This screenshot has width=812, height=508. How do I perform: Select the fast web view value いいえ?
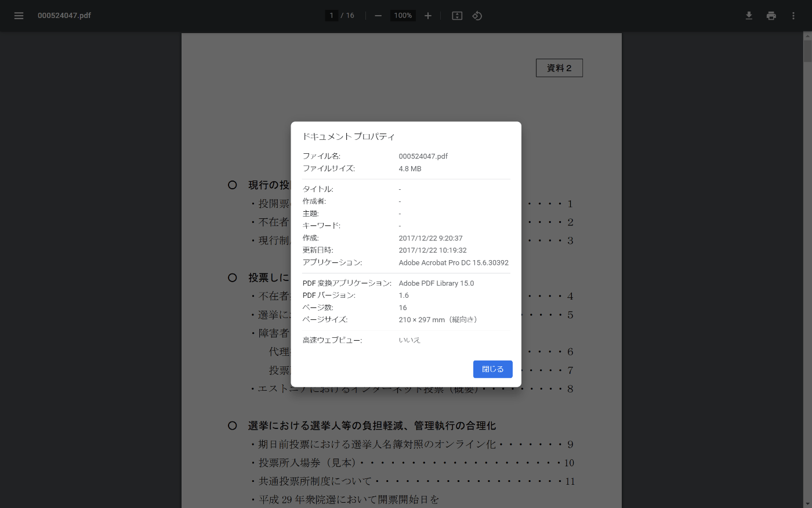[409, 340]
